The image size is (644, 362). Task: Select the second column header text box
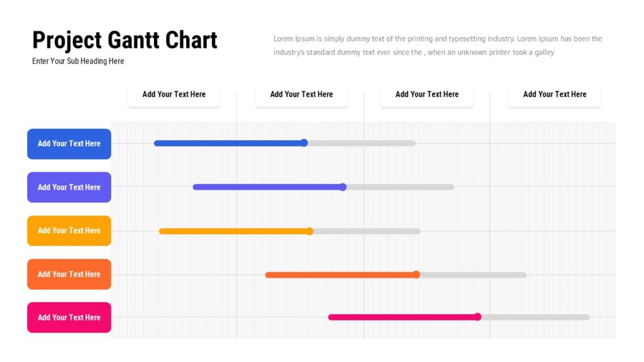click(x=301, y=94)
